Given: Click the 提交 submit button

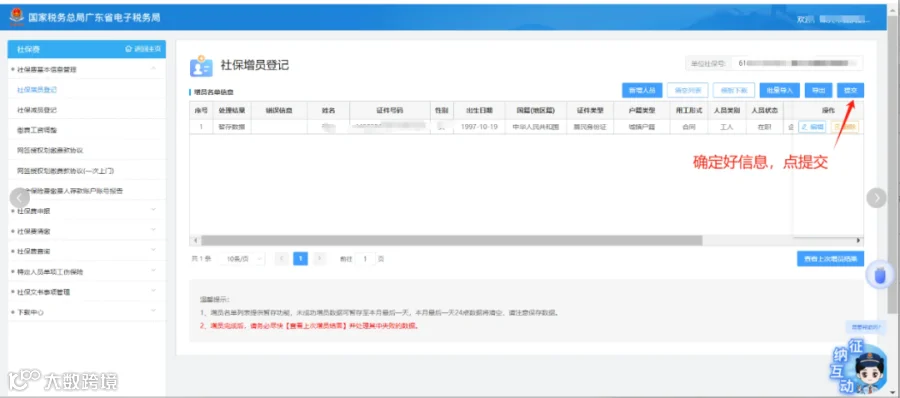Looking at the screenshot, I should pos(850,91).
